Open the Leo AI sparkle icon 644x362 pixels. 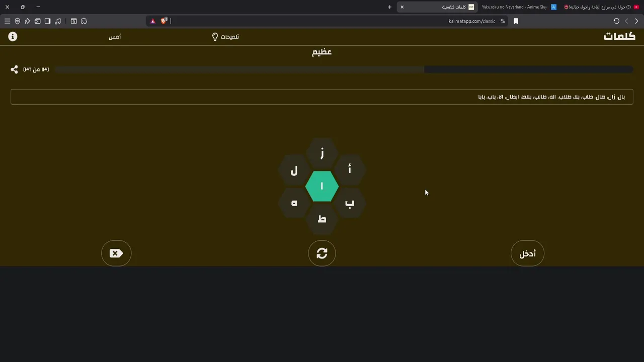coord(27,21)
